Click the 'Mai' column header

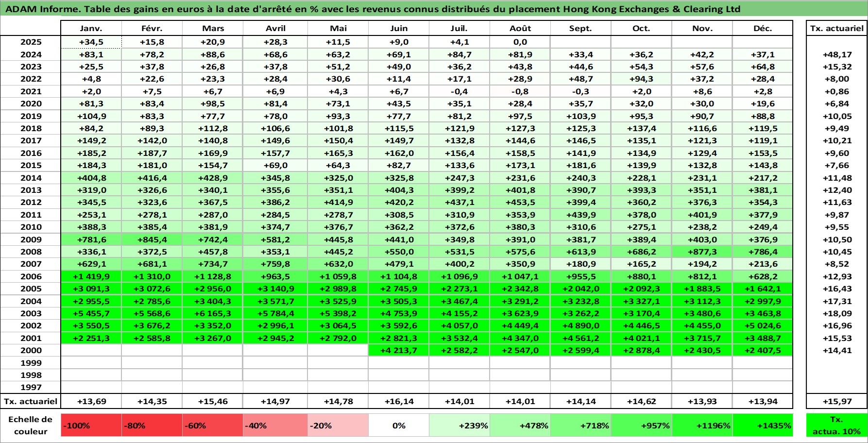[338, 28]
